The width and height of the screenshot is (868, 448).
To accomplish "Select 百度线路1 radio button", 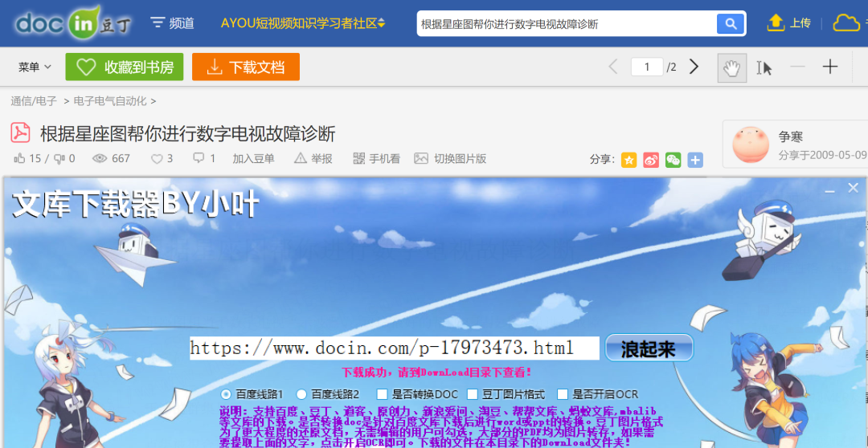I will 226,394.
